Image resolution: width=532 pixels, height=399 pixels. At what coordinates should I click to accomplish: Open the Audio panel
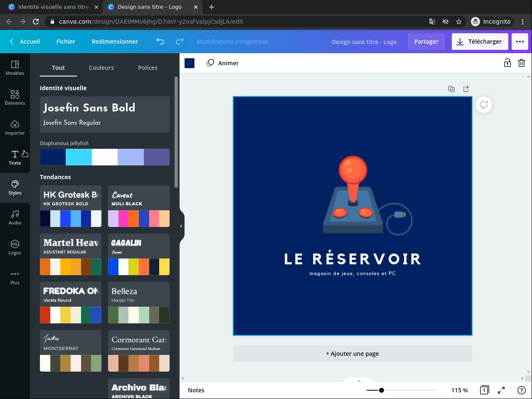click(x=15, y=217)
